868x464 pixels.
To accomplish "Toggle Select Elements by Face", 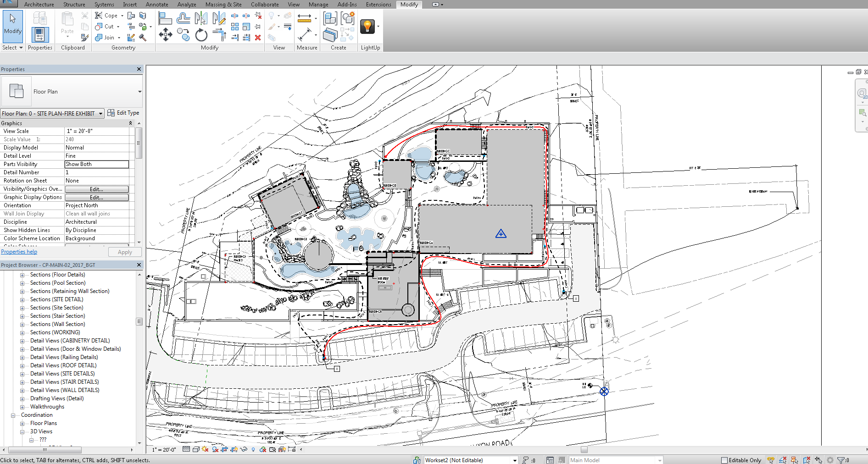I will (807, 460).
